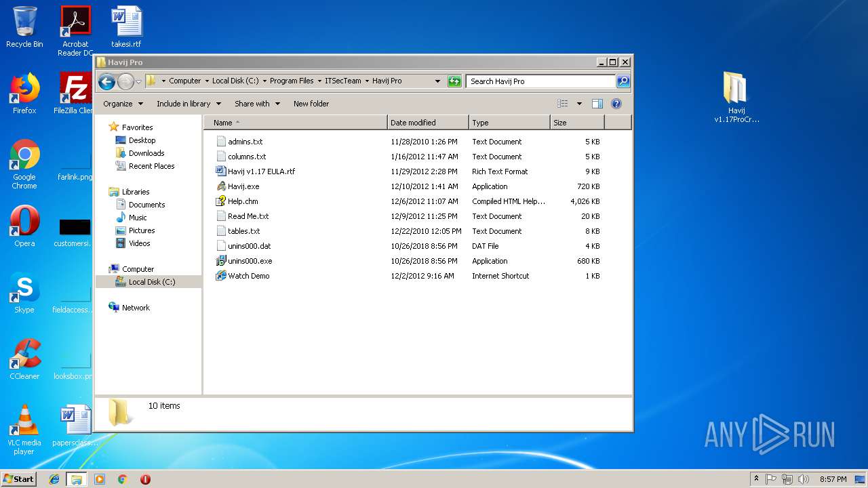Sort by the Name column header

click(x=296, y=123)
